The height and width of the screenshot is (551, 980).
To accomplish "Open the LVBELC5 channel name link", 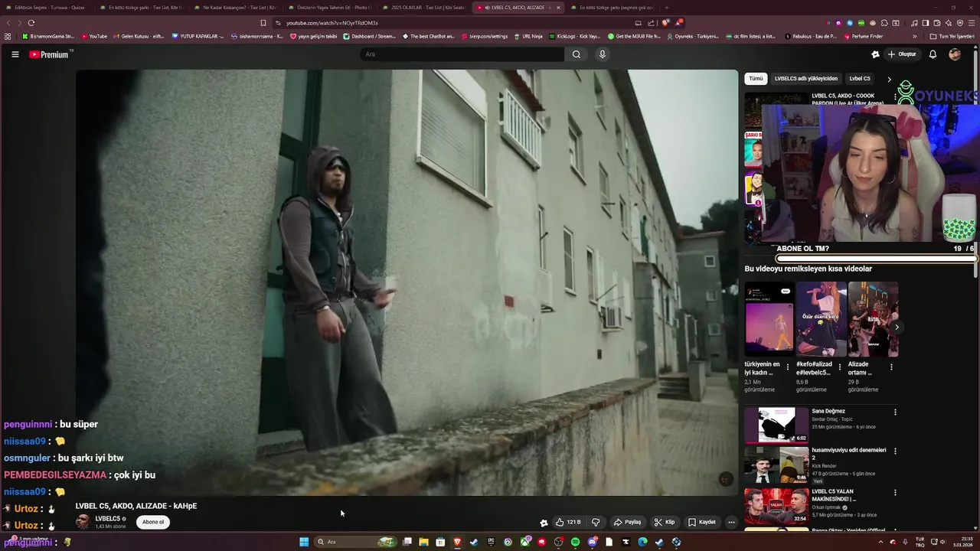I will (107, 519).
